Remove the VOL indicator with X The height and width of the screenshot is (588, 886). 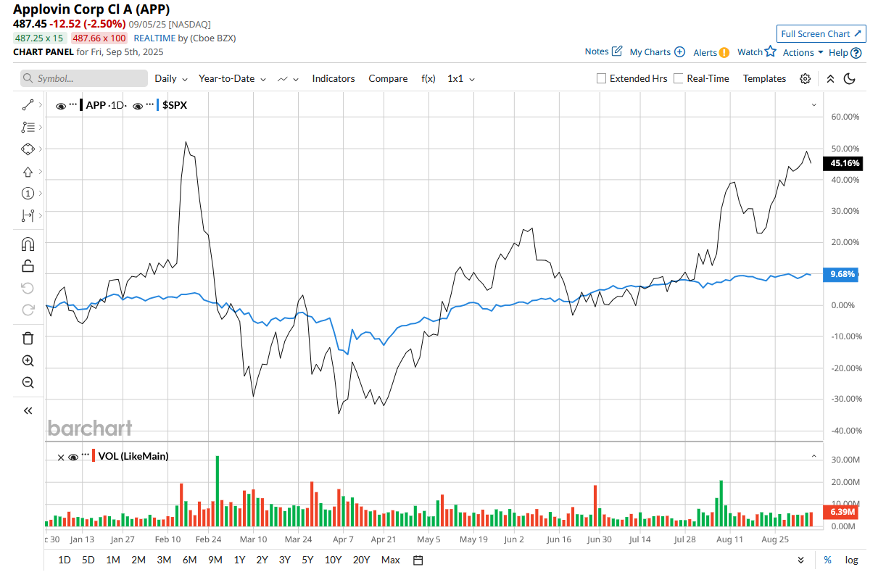[59, 457]
